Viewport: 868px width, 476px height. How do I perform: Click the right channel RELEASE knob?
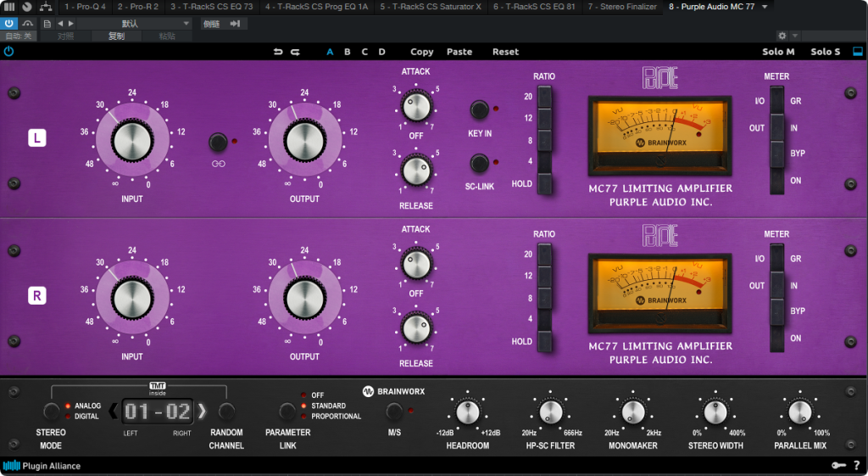(415, 328)
